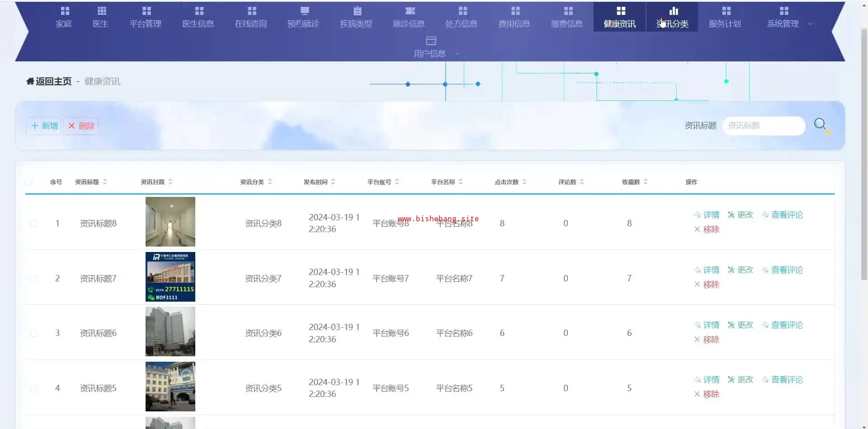This screenshot has width=868, height=429.
Task: Click the 资讯分类 bar chart icon
Action: pos(674,11)
